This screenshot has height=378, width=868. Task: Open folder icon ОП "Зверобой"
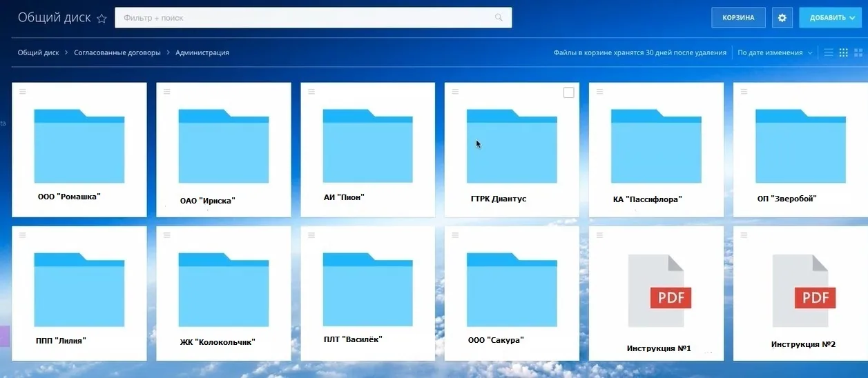click(800, 146)
